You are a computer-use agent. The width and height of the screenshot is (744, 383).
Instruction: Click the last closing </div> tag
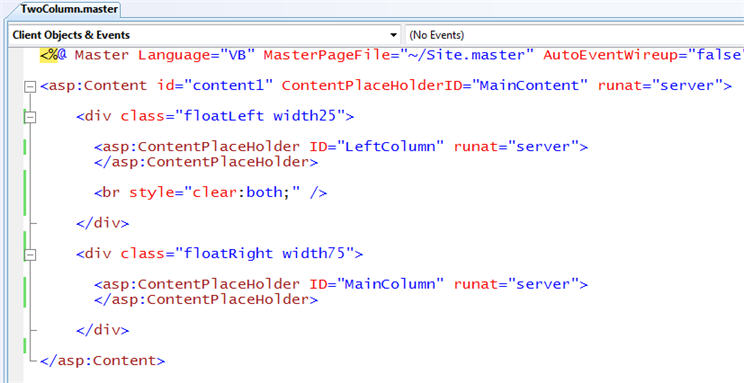coord(102,330)
